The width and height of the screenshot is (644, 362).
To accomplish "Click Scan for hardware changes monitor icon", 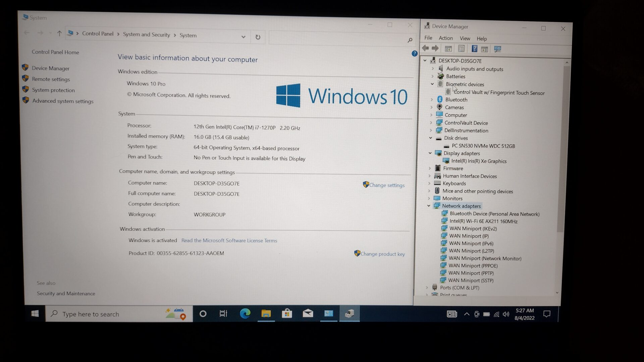I will tap(497, 49).
